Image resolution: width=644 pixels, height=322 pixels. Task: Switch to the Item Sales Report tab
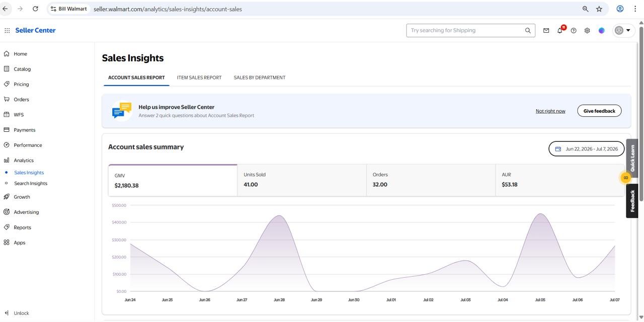[x=199, y=77]
